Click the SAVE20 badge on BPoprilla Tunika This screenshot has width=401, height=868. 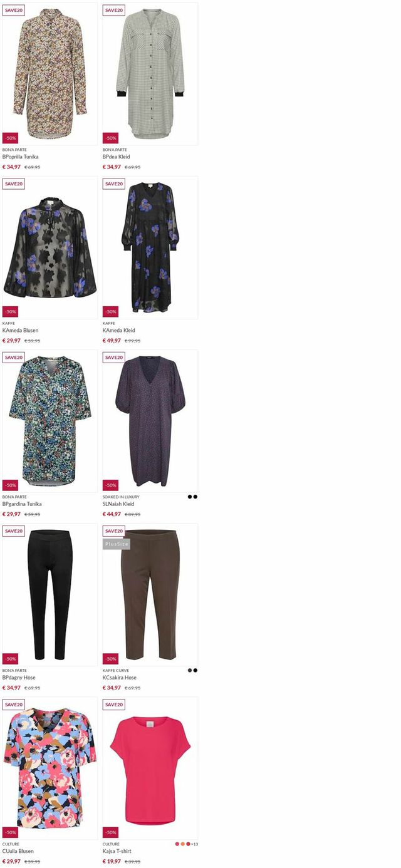14,10
